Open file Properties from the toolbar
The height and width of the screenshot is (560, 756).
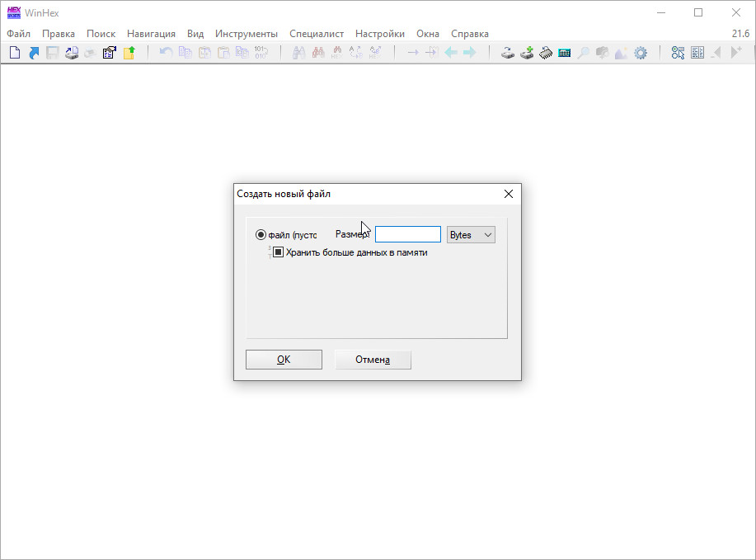(x=109, y=53)
